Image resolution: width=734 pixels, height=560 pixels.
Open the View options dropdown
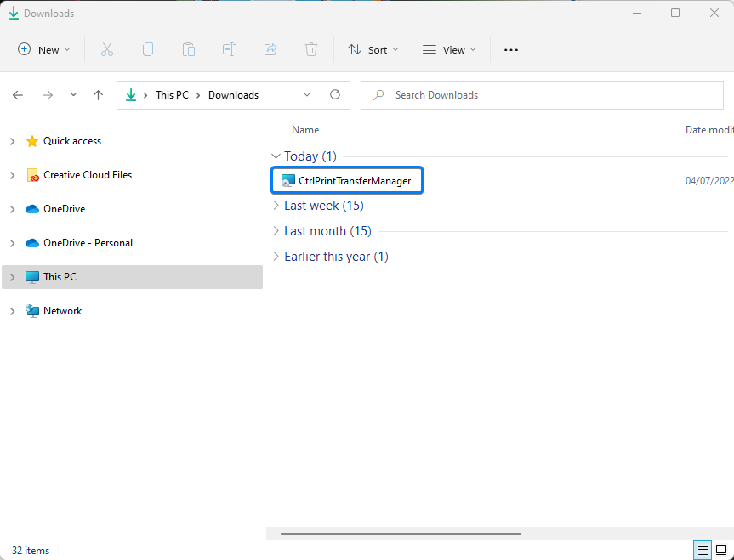(x=449, y=49)
